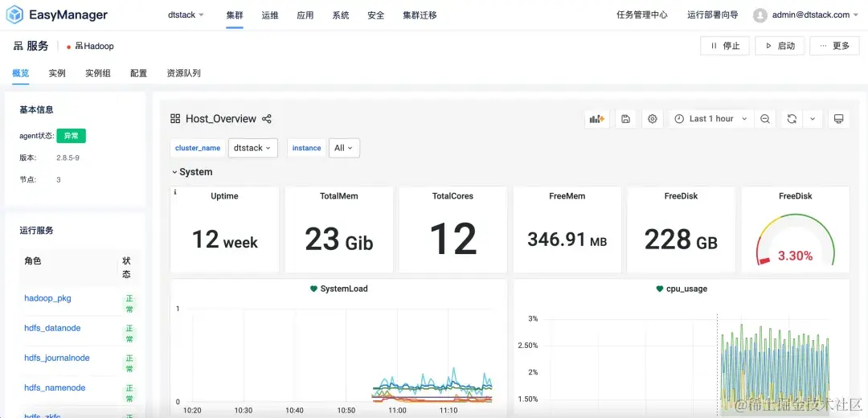Click the share dashboard icon
This screenshot has height=418, width=868.
click(x=266, y=118)
